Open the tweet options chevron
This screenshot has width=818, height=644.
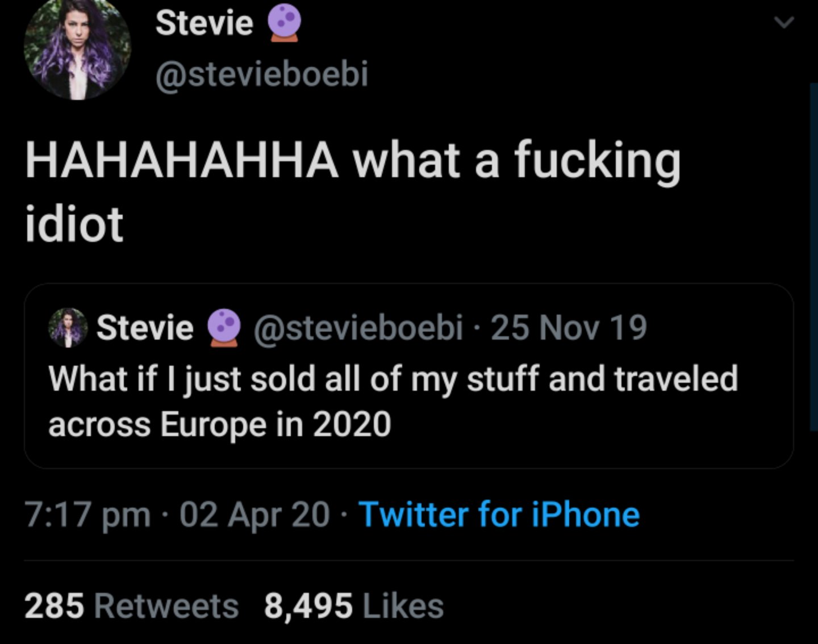(784, 22)
